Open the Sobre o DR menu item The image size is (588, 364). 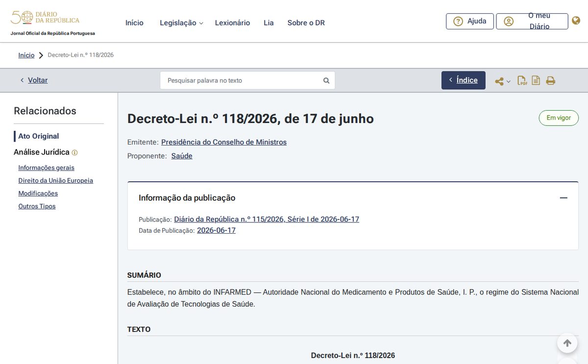click(x=306, y=23)
